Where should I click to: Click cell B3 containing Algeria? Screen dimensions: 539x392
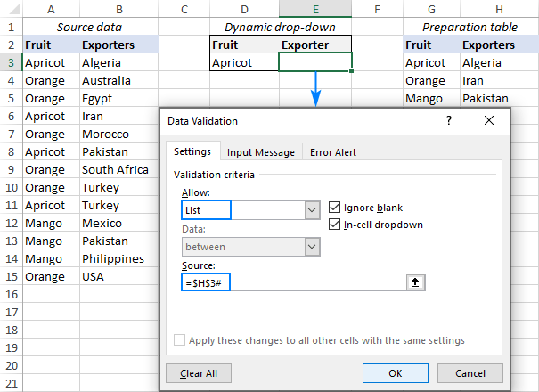119,62
